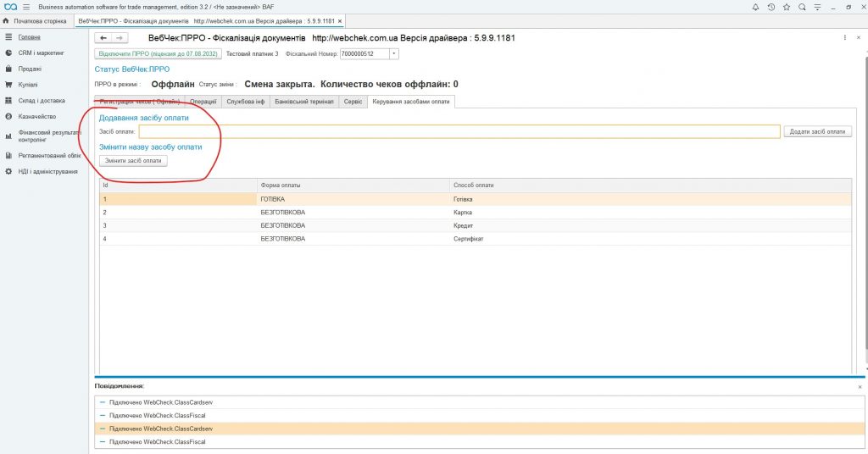Viewport: 868px width, 454px height.
Task: Close the Повідомлення messages panel
Action: click(x=860, y=387)
